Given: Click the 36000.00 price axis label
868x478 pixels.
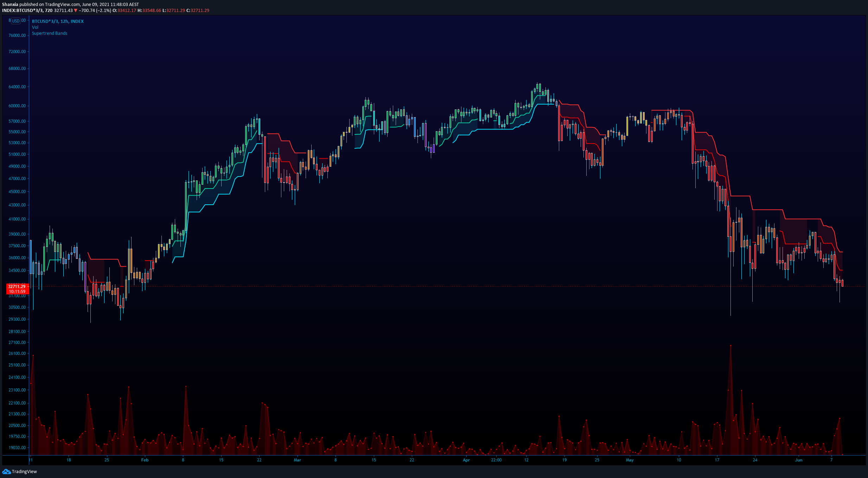Looking at the screenshot, I should pos(17,258).
